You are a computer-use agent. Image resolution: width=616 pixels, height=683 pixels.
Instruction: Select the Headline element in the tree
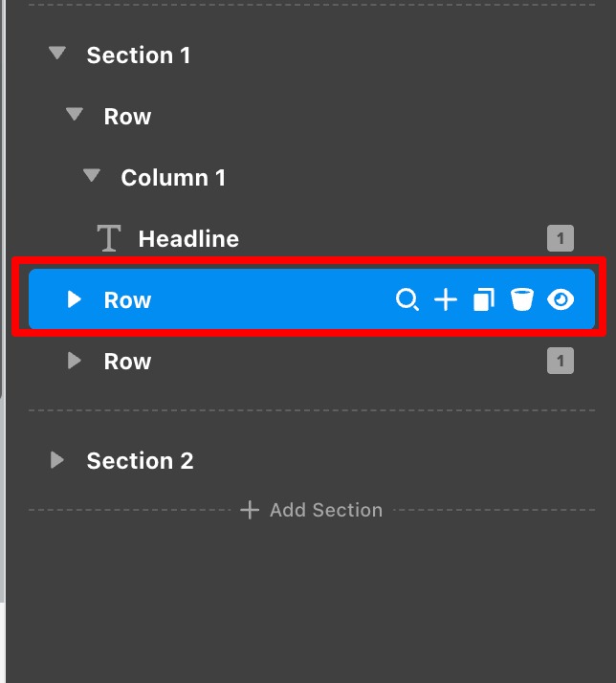pos(188,238)
